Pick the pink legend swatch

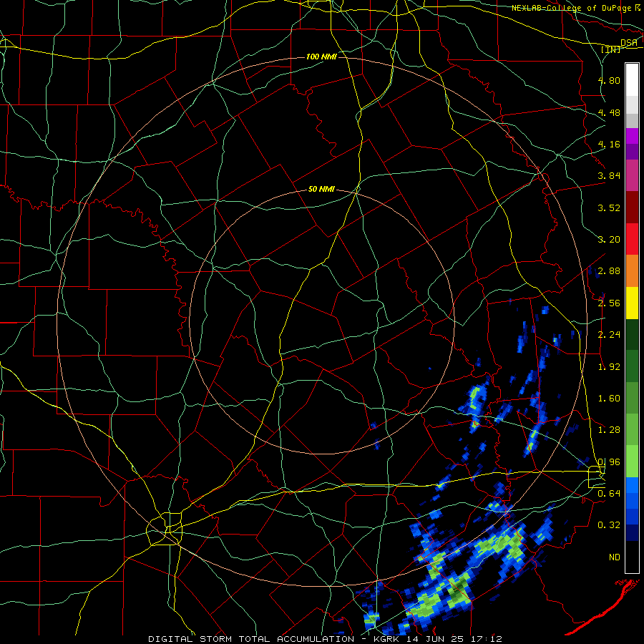tap(632, 176)
